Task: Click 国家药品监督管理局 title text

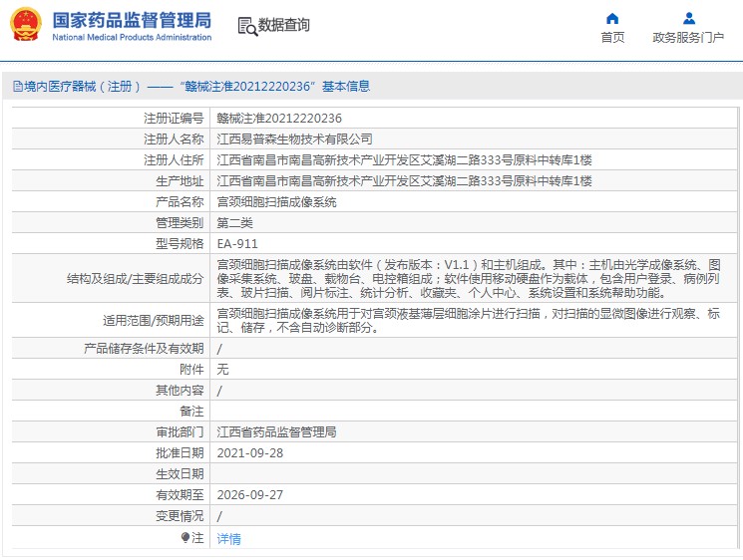Action: [132, 20]
